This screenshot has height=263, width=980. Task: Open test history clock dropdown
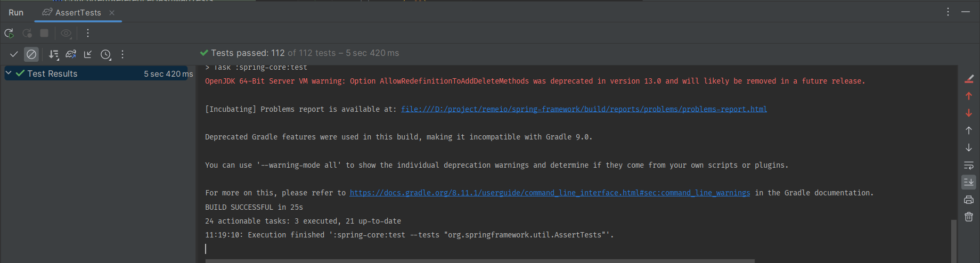click(x=106, y=54)
